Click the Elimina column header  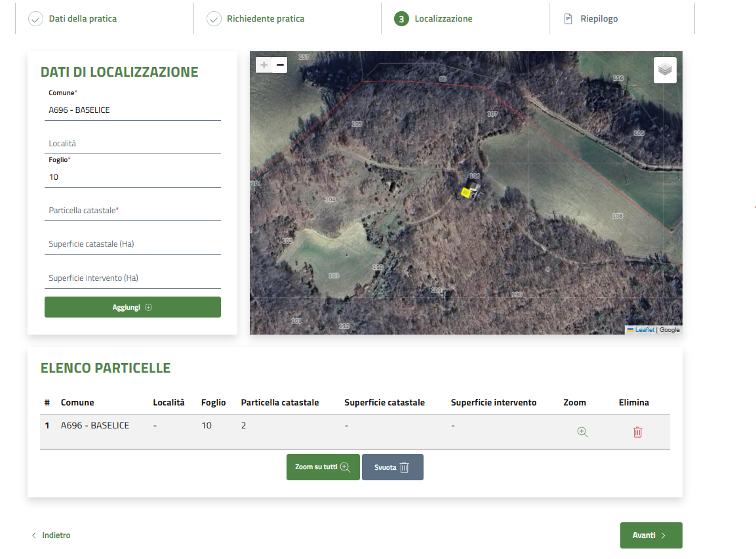pos(633,402)
